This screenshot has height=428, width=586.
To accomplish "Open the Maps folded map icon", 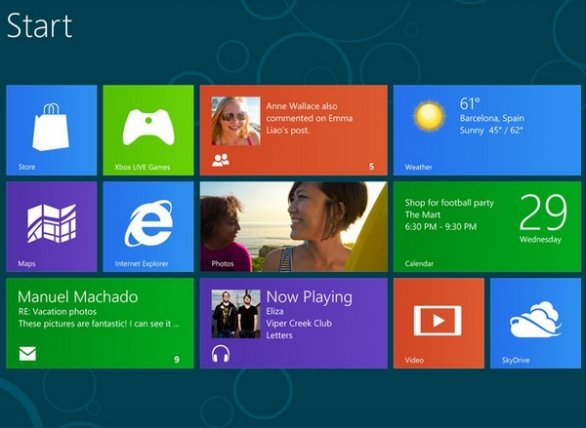I will point(52,224).
